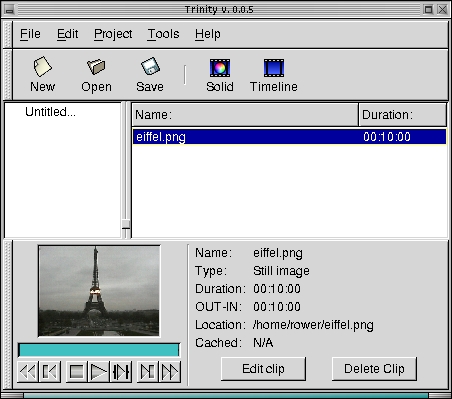This screenshot has height=399, width=452.
Task: Click the Save floppy disk icon
Action: [150, 66]
